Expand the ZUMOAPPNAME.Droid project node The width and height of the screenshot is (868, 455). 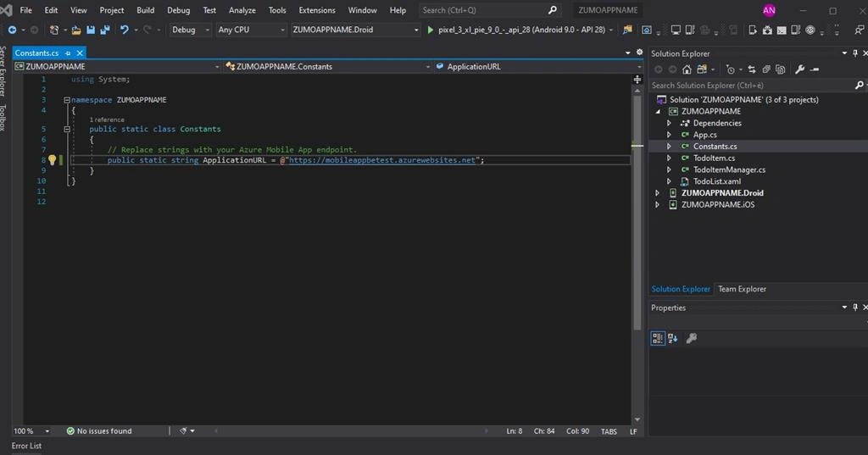(657, 192)
